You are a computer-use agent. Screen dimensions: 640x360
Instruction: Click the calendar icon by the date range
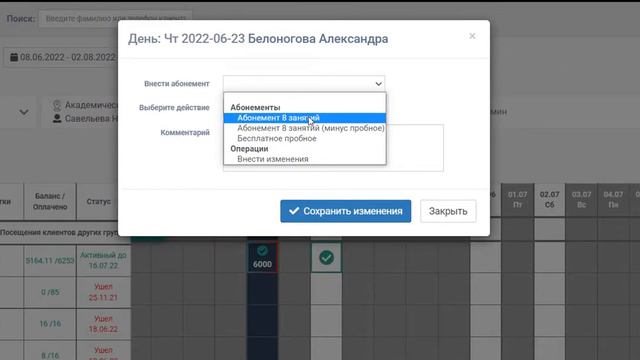point(14,57)
